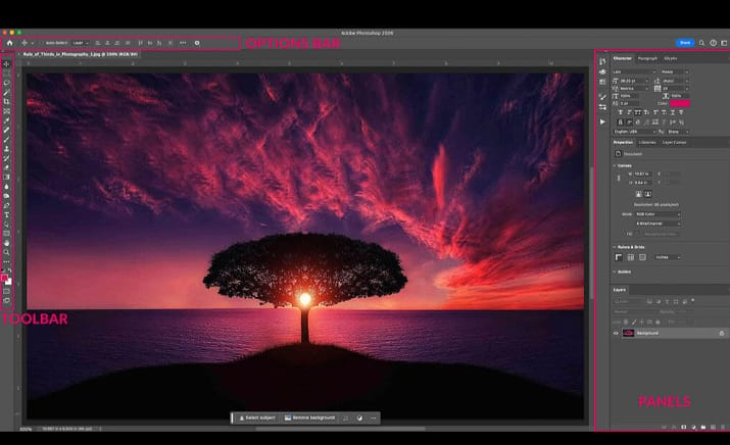The width and height of the screenshot is (730, 445).
Task: Click the pink text Color swatch
Action: point(680,102)
